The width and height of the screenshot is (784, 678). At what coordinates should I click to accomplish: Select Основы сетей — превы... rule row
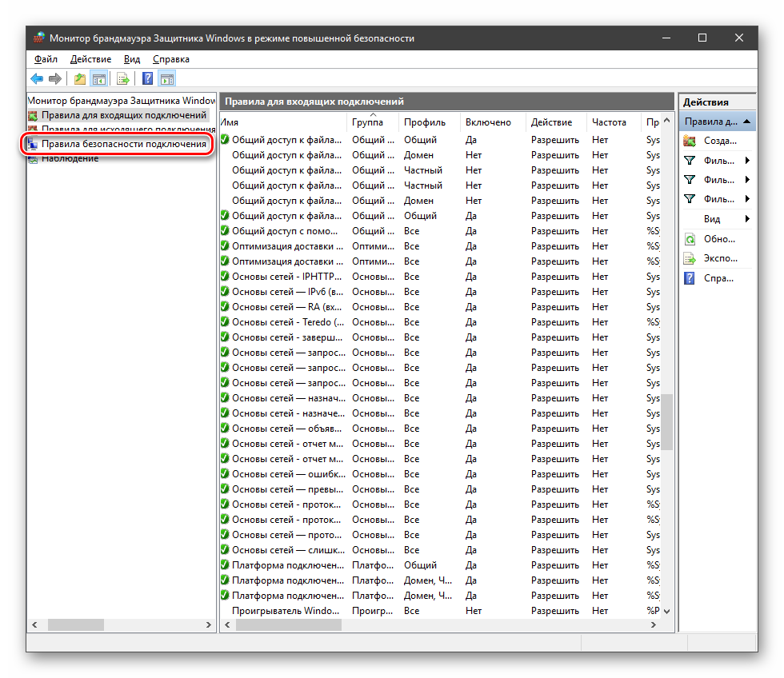click(441, 489)
